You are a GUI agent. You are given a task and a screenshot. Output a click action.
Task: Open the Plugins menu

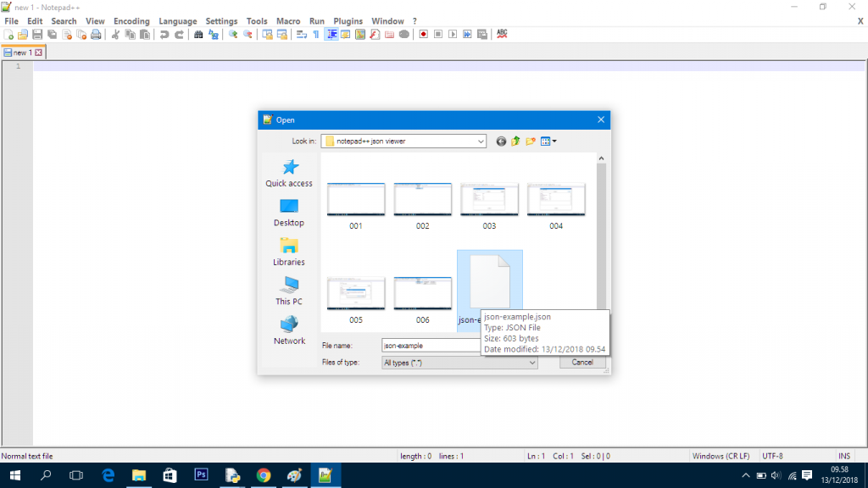click(348, 21)
